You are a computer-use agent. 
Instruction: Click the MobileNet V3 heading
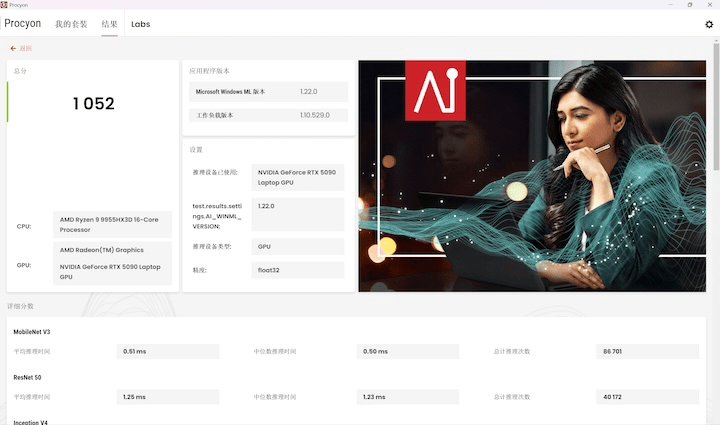click(x=32, y=331)
